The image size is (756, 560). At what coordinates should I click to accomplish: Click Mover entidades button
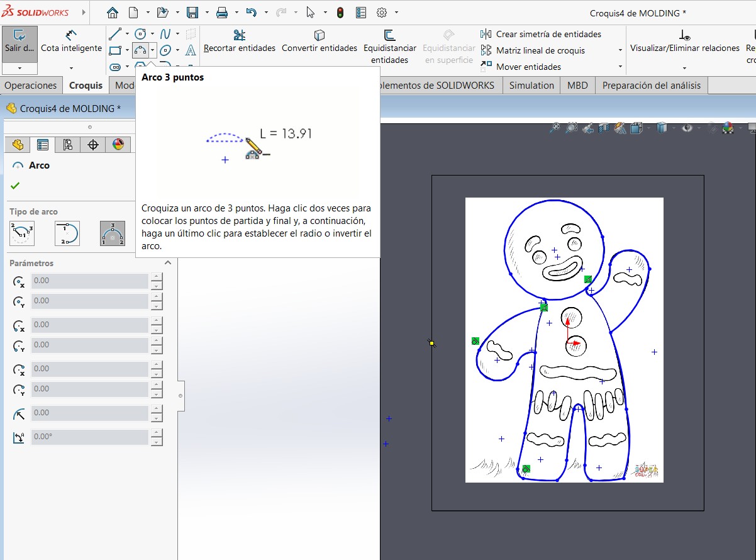[x=521, y=67]
